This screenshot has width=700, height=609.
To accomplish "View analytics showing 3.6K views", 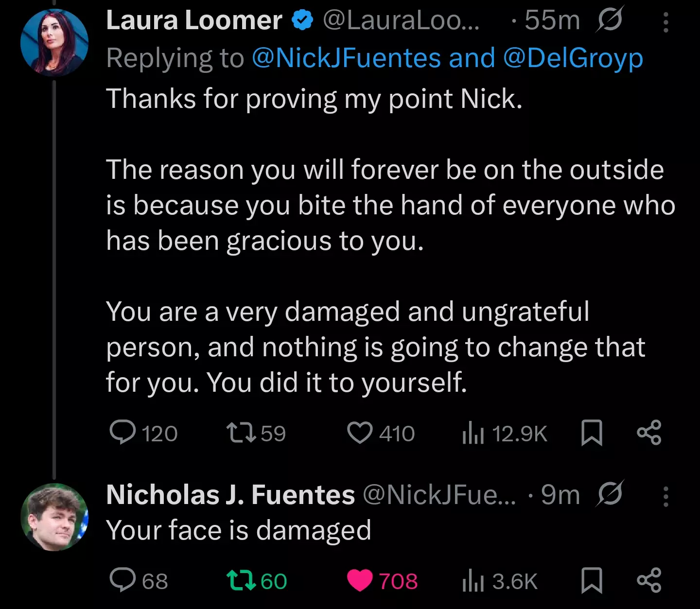I will (500, 580).
